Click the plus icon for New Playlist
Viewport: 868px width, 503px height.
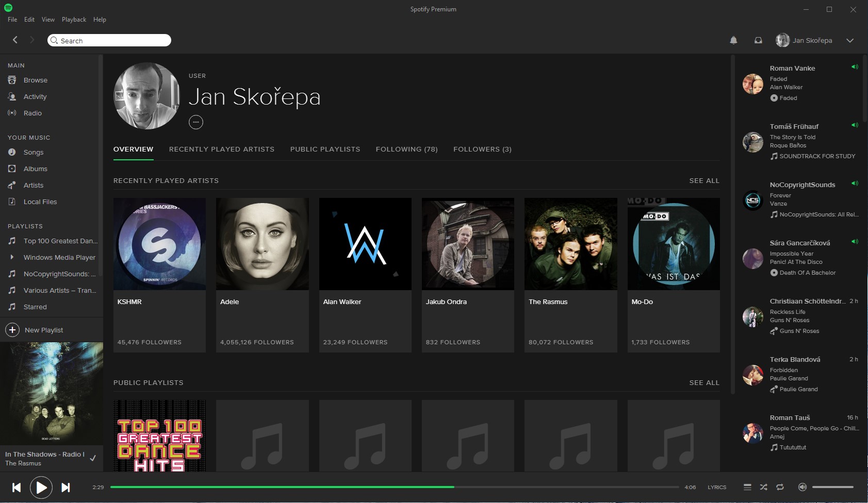[12, 330]
